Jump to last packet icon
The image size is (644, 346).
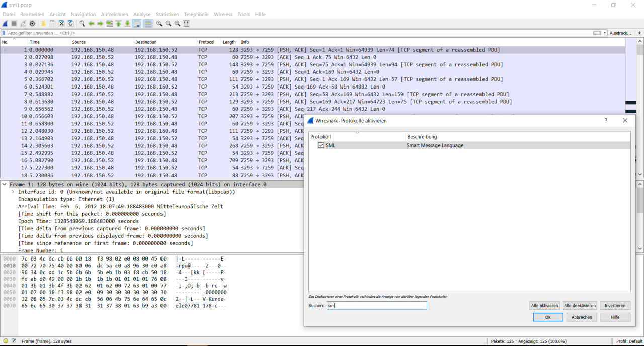127,24
